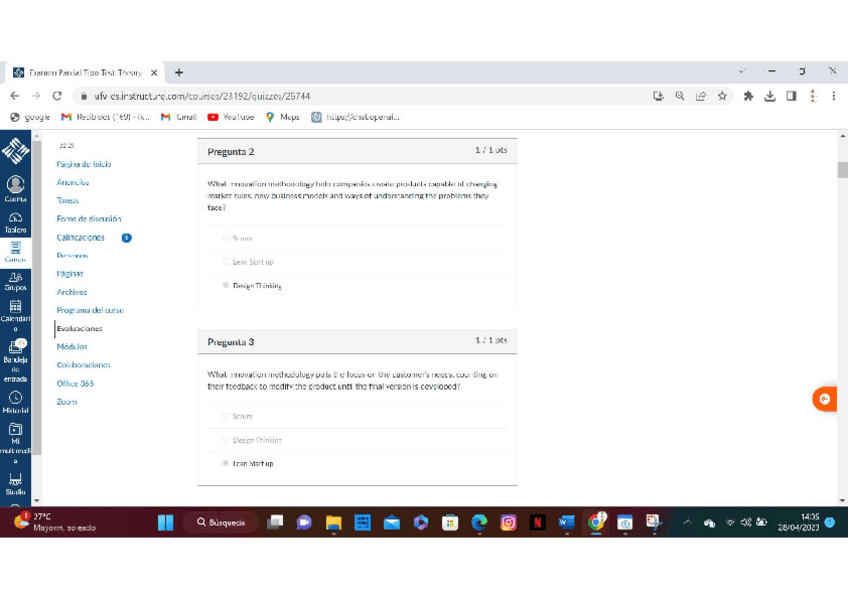This screenshot has height=599, width=848.
Task: Open the Tablero dashboard icon
Action: 15,223
